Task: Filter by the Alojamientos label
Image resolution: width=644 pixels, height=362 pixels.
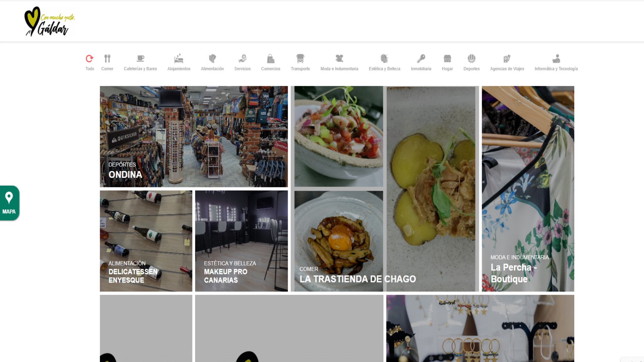Action: tap(179, 69)
